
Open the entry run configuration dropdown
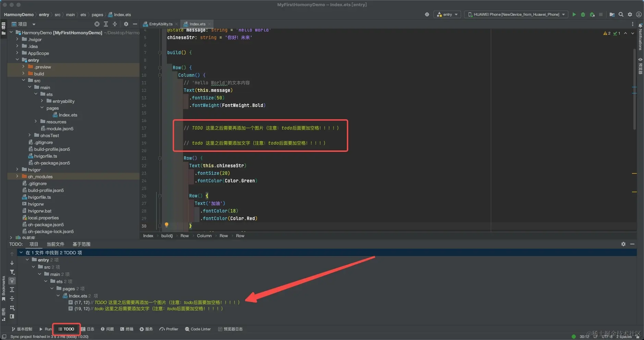pyautogui.click(x=447, y=14)
